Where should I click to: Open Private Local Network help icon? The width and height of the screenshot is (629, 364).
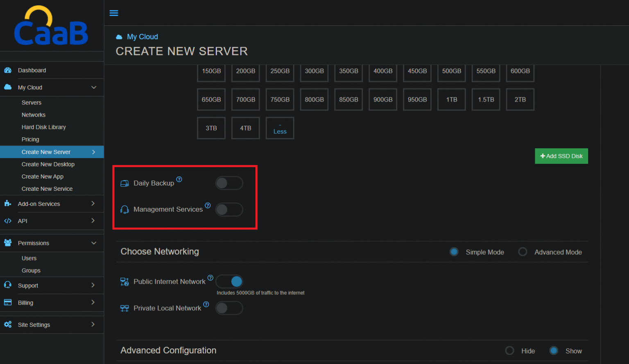click(206, 304)
